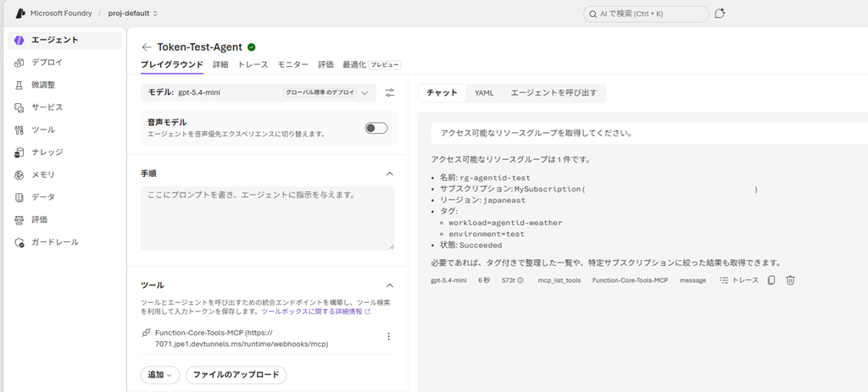
Task: Open the データ sidebar item
Action: (x=64, y=196)
